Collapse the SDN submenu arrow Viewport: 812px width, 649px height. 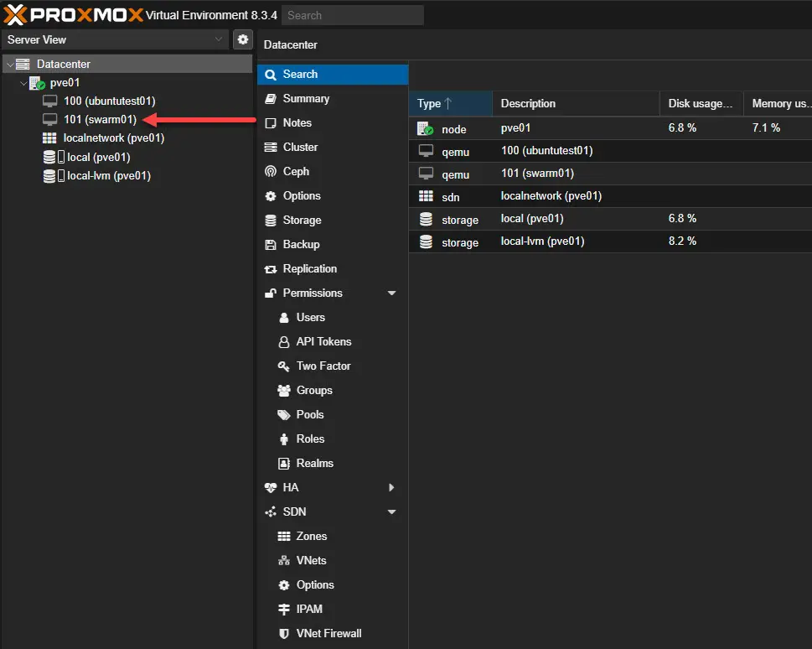[391, 512]
